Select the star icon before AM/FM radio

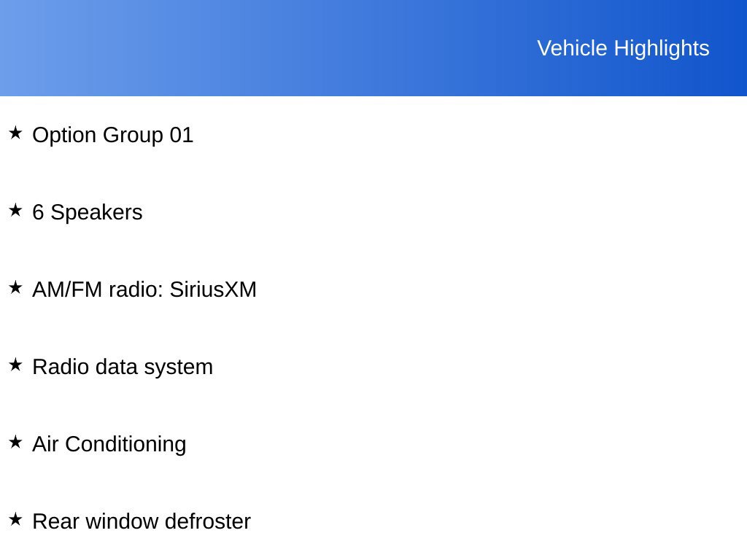(x=15, y=287)
